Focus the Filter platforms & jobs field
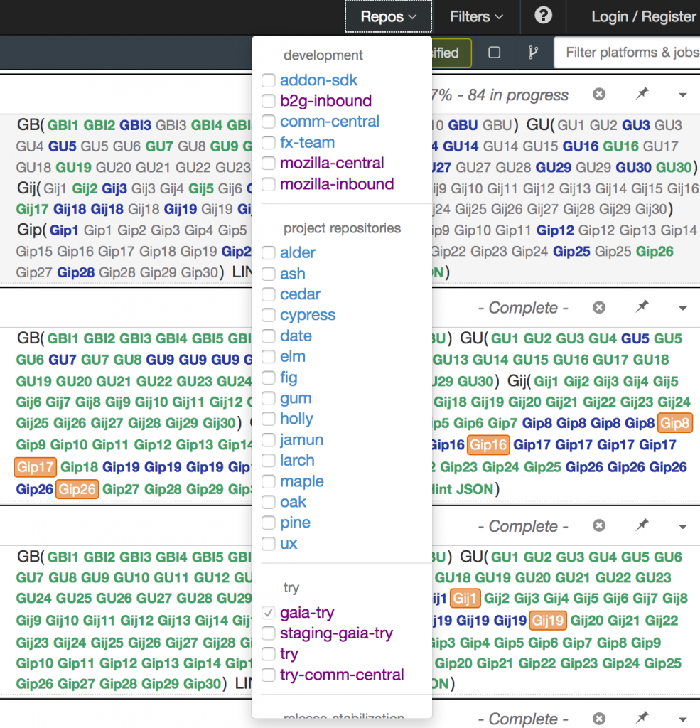This screenshot has height=728, width=700. pos(627,53)
